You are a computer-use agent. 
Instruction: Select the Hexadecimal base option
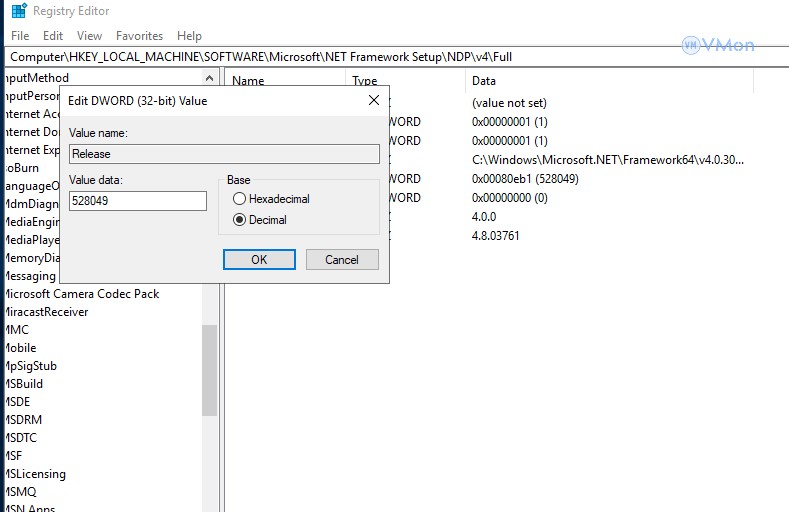point(239,199)
